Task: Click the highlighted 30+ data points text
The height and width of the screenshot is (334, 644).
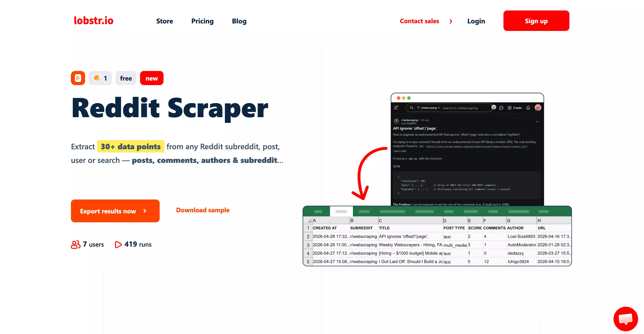Action: pos(131,146)
